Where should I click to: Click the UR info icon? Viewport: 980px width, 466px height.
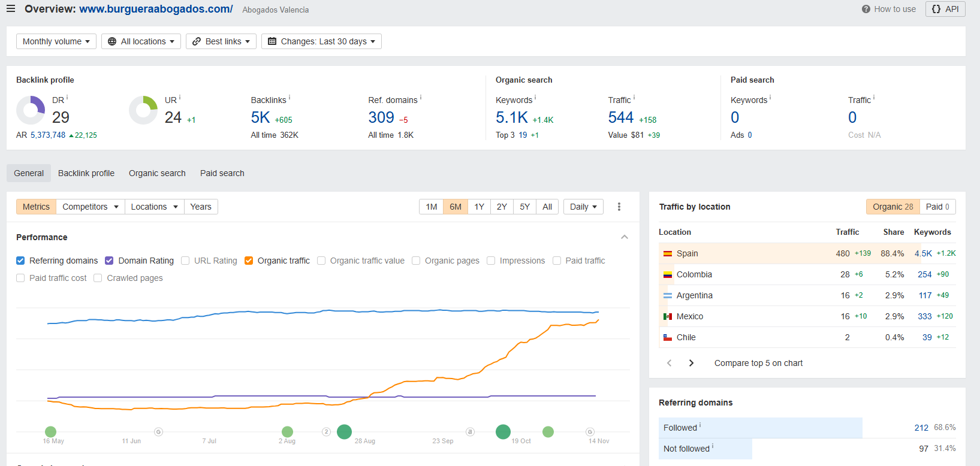click(180, 97)
